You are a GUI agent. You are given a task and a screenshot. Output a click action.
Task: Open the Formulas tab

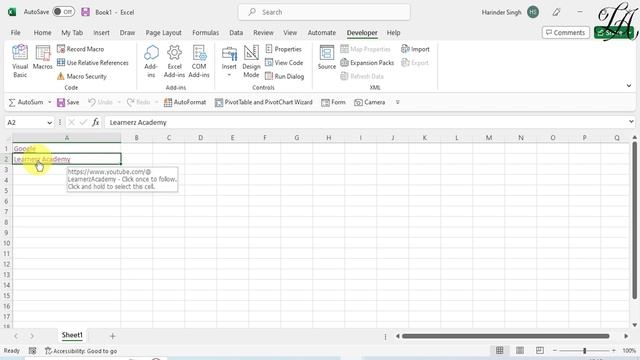tap(205, 33)
